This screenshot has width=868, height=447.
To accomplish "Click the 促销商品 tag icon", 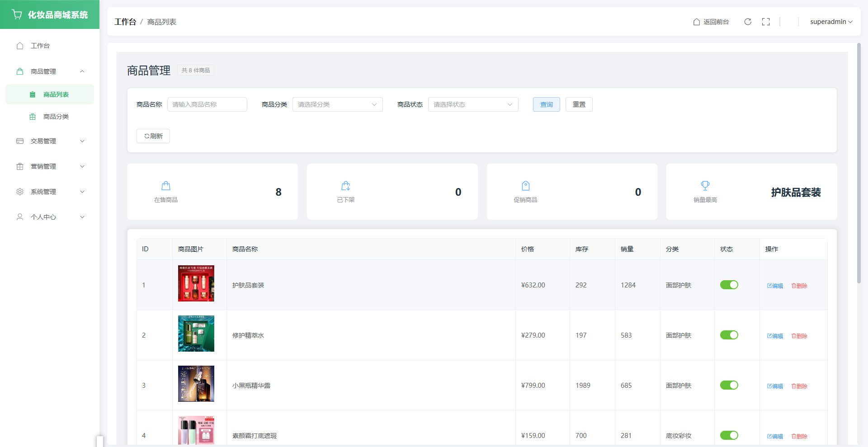I will [x=525, y=186].
